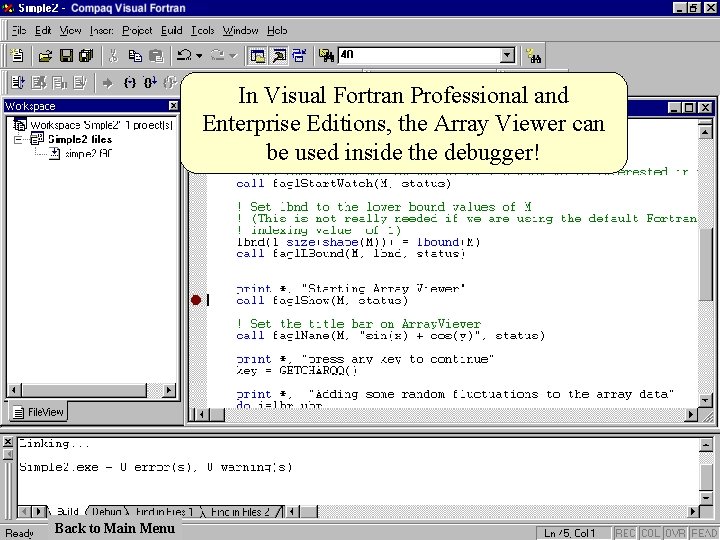Switch to the Build output tab

pos(67,512)
